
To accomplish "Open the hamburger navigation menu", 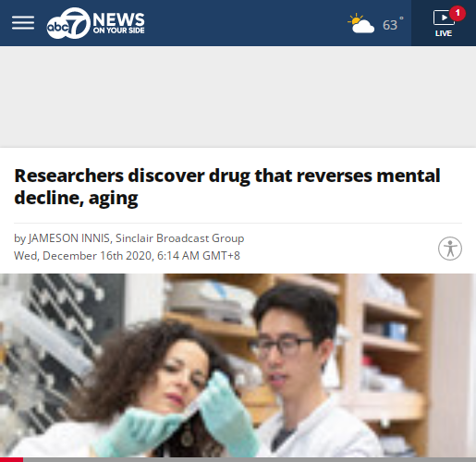I will point(23,23).
